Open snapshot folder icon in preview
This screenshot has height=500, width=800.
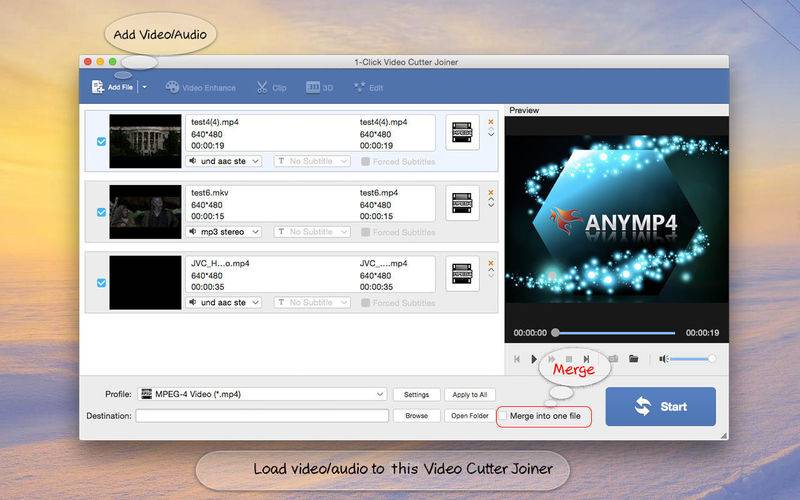pos(634,359)
